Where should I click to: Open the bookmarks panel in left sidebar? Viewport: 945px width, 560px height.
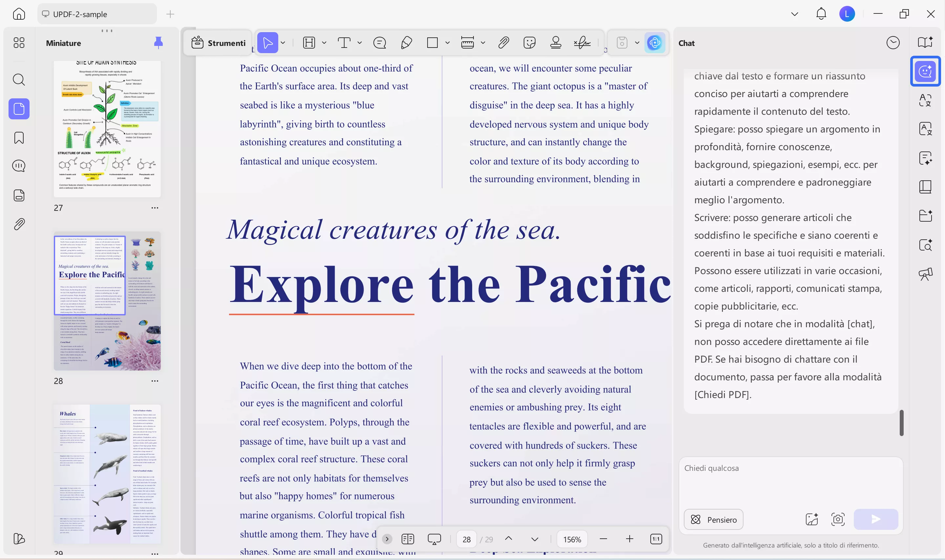(19, 138)
